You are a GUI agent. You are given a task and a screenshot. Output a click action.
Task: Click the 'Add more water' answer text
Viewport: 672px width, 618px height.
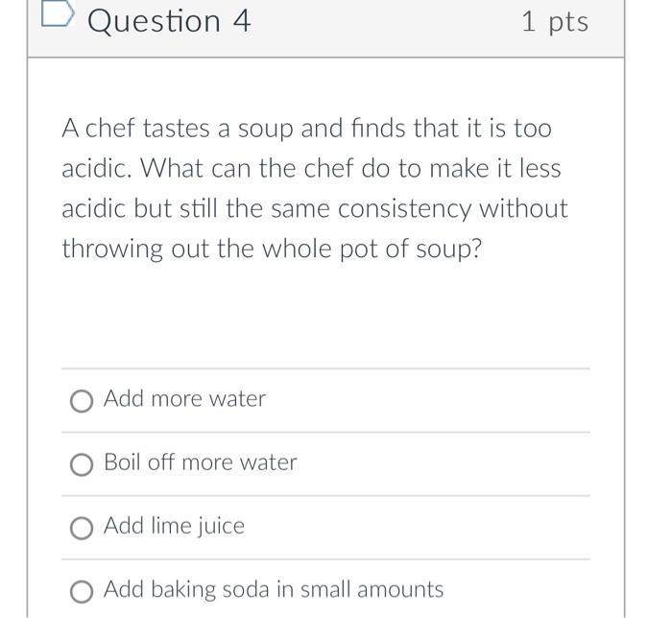pyautogui.click(x=184, y=398)
